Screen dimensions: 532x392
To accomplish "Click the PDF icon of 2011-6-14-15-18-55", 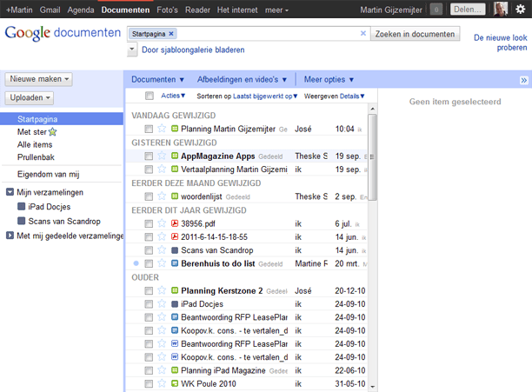I will 175,236.
